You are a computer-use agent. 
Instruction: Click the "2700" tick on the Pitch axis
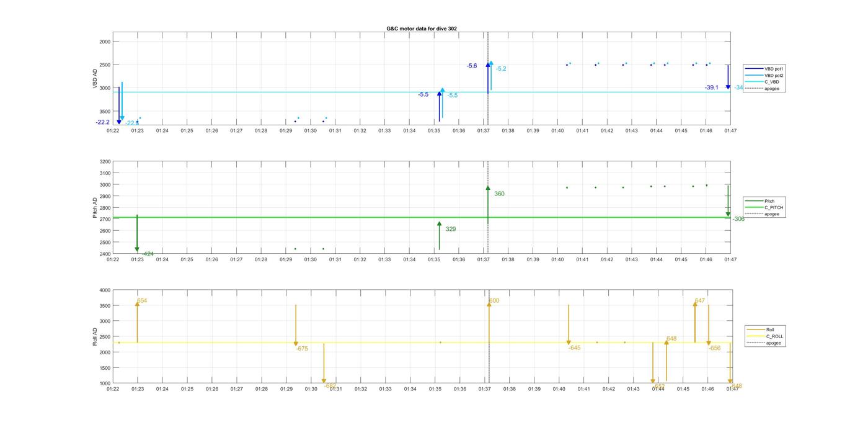(x=104, y=219)
